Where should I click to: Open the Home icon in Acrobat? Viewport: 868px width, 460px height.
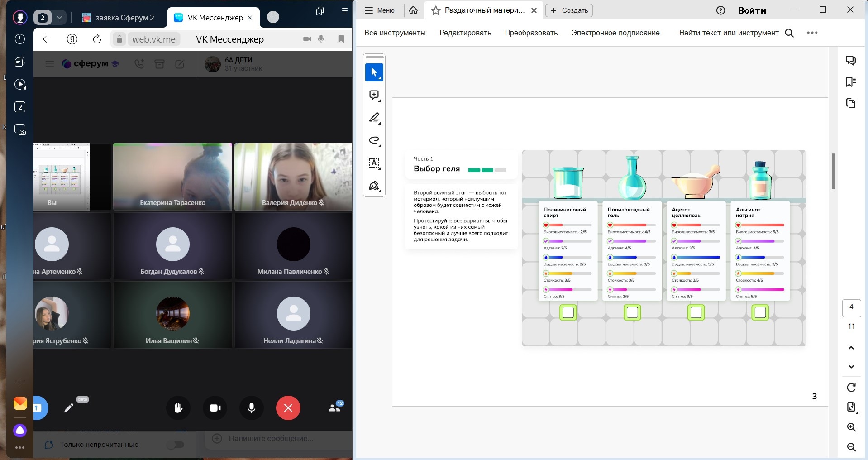tap(413, 10)
